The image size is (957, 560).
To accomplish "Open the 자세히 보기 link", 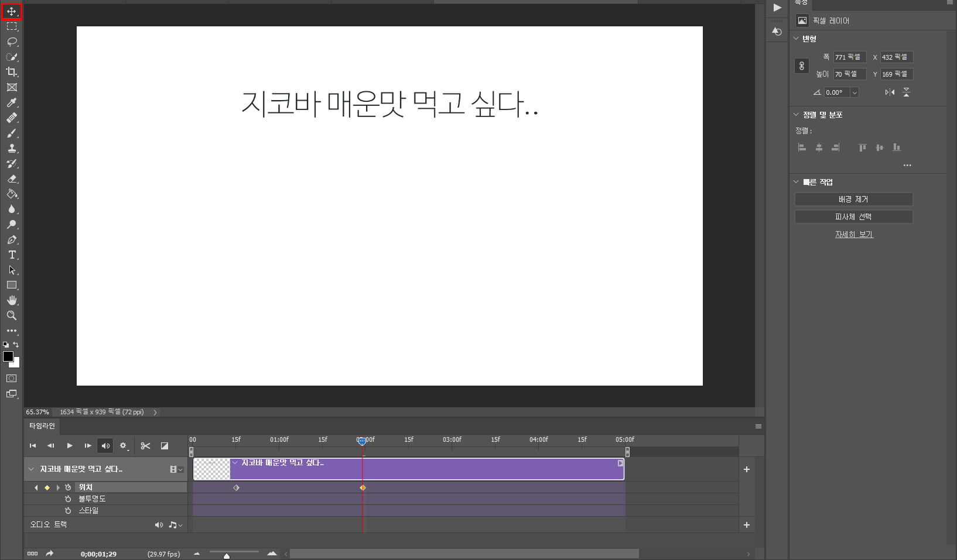I will (x=854, y=234).
